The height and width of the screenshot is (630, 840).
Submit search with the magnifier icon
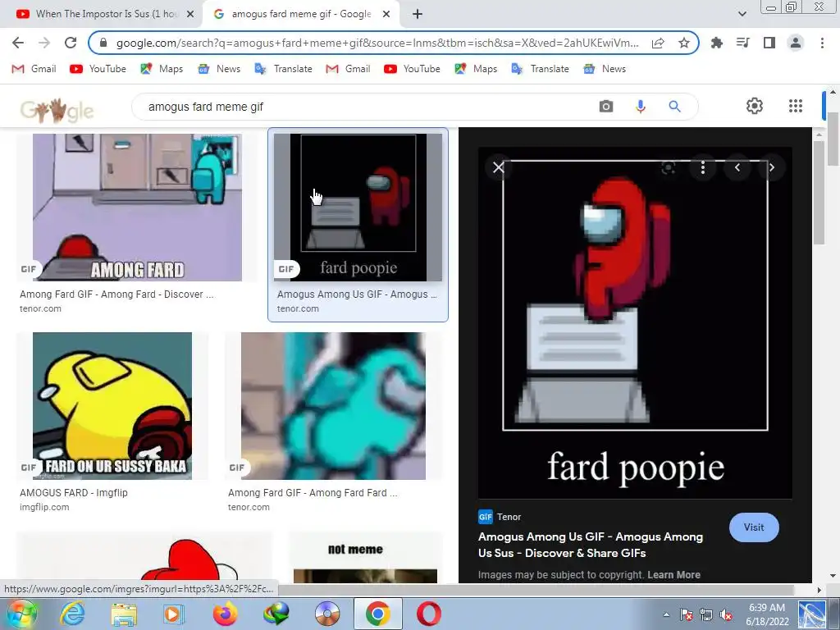[x=674, y=107]
